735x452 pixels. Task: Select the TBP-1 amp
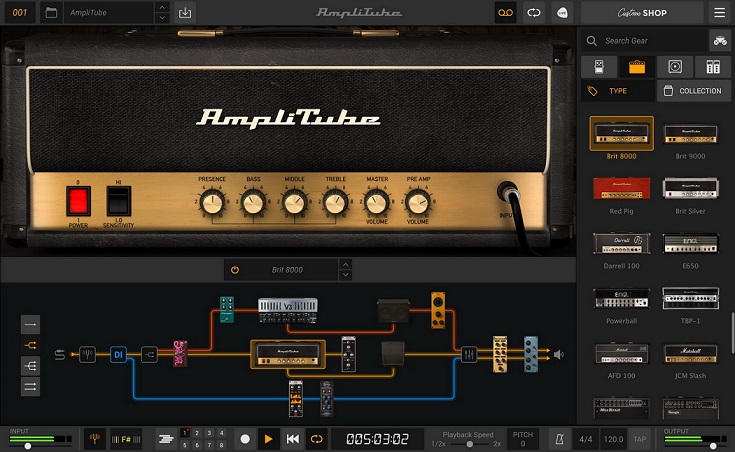click(x=690, y=298)
